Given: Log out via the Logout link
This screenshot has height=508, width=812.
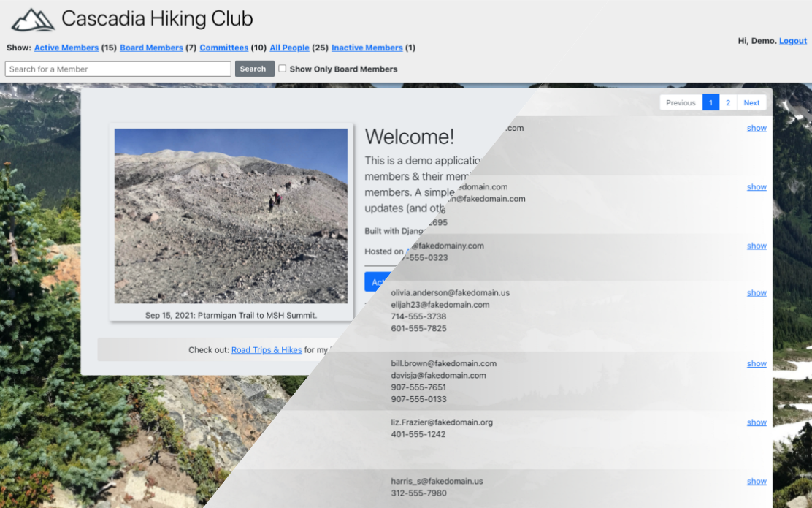Looking at the screenshot, I should 793,41.
